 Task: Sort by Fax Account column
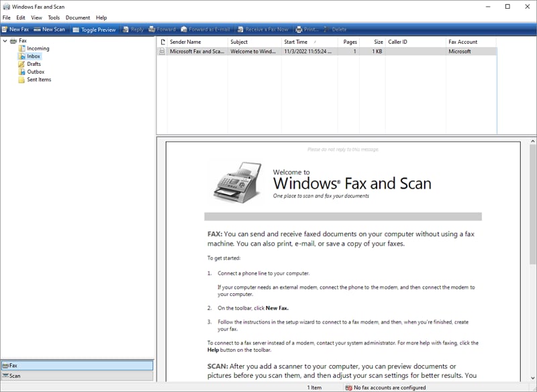click(471, 42)
